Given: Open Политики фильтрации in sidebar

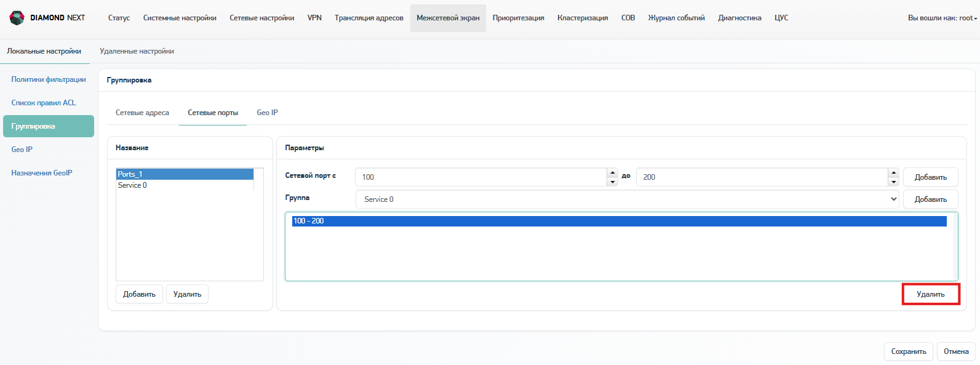Looking at the screenshot, I should (x=49, y=79).
